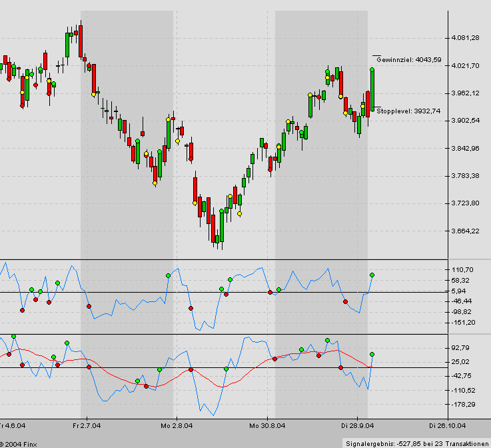Select the Fr 2.7.04 date label
Screen dimensions: 491x448
(x=87, y=425)
